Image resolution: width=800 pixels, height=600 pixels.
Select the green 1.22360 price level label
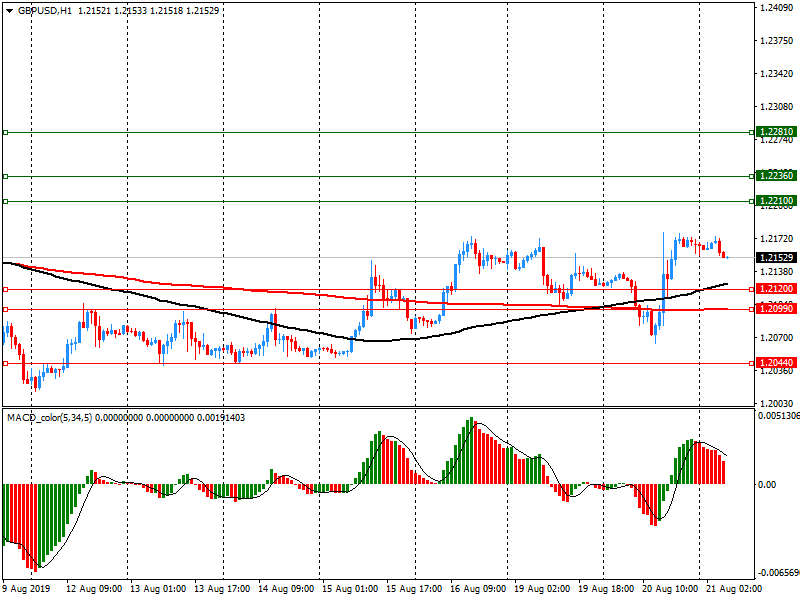[776, 176]
